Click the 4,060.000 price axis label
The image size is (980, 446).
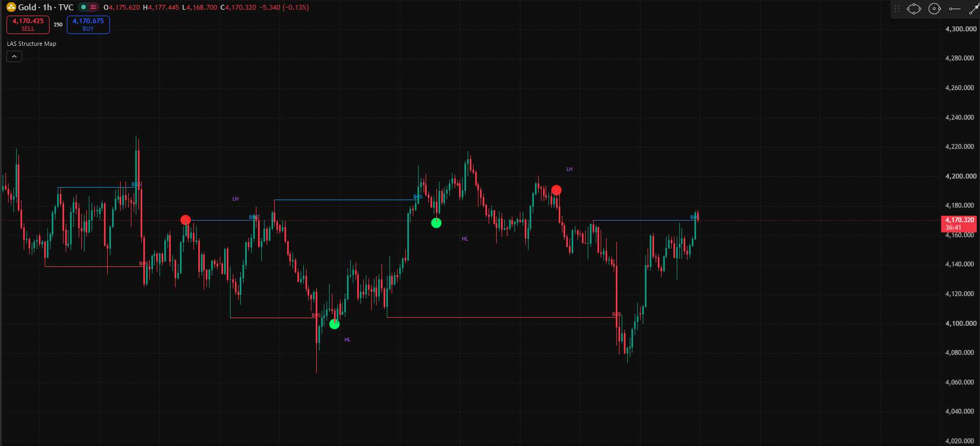point(961,382)
